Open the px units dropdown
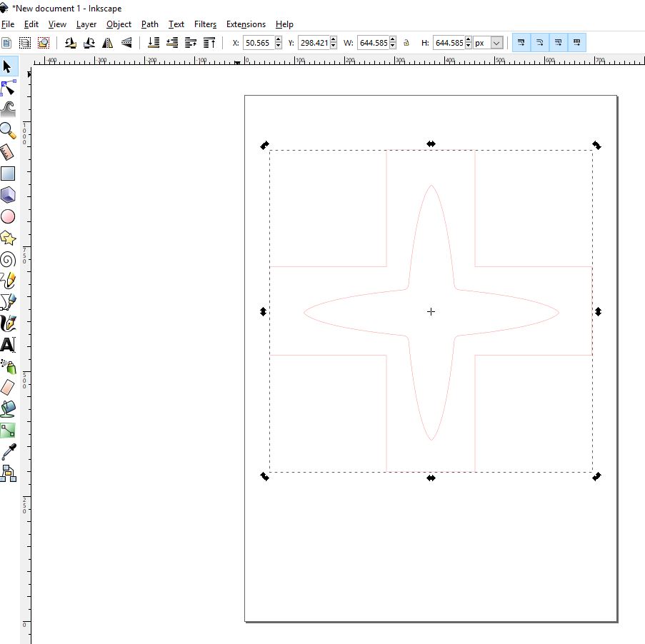Viewport: 645px width, 644px height. coord(496,43)
